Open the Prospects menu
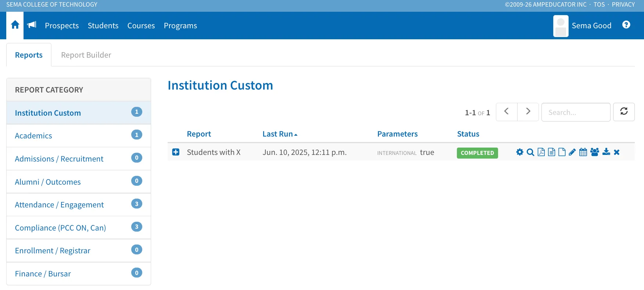Viewport: 644px width, 290px height. 62,26
